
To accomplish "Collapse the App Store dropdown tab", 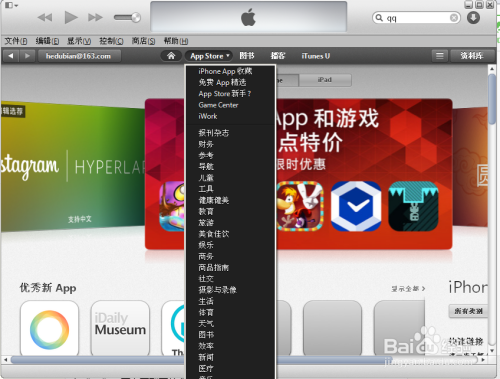I will (x=209, y=56).
